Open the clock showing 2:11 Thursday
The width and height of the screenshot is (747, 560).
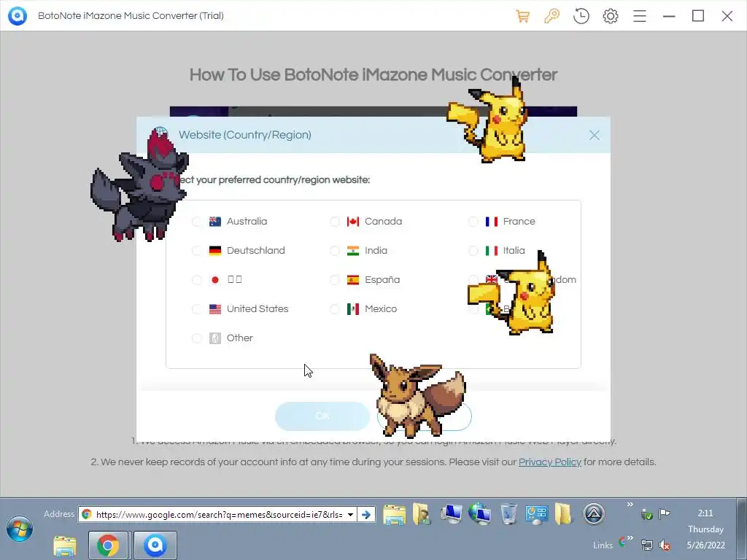[705, 529]
